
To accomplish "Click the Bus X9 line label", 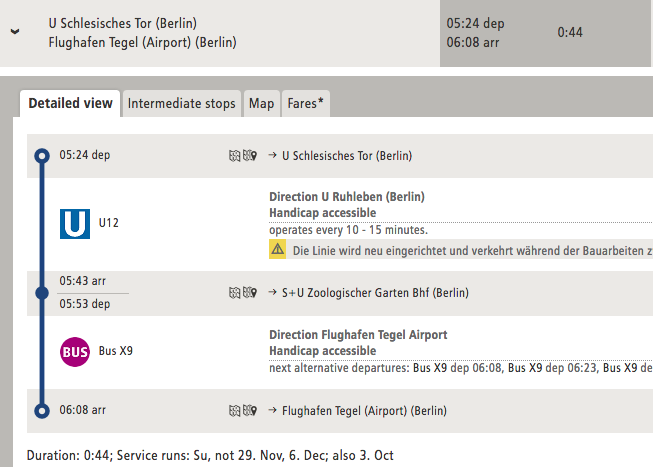I will click(x=115, y=351).
